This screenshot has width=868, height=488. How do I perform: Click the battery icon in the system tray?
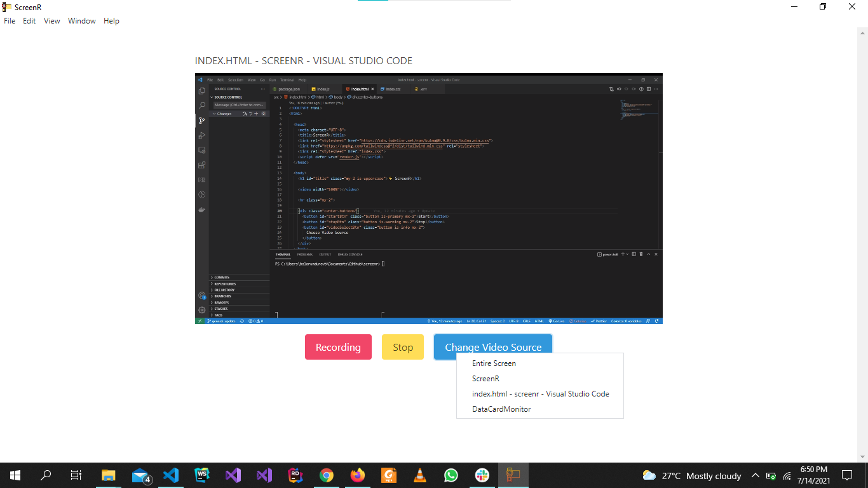pyautogui.click(x=771, y=475)
